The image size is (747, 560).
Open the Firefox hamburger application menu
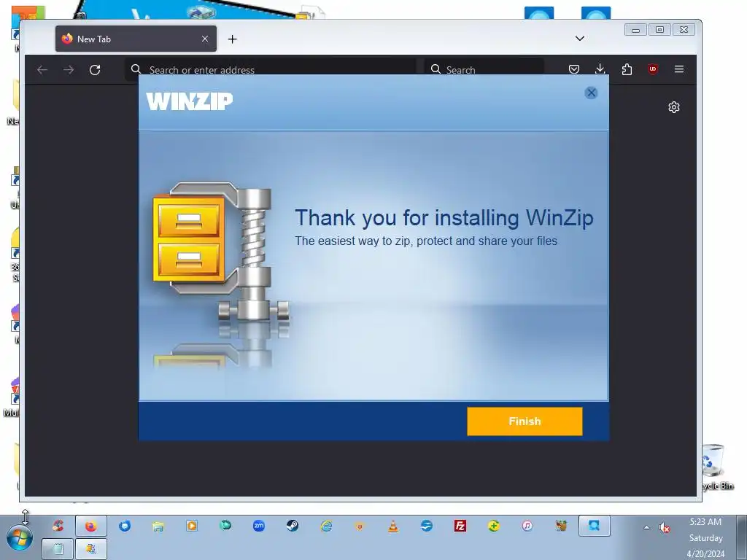point(679,69)
